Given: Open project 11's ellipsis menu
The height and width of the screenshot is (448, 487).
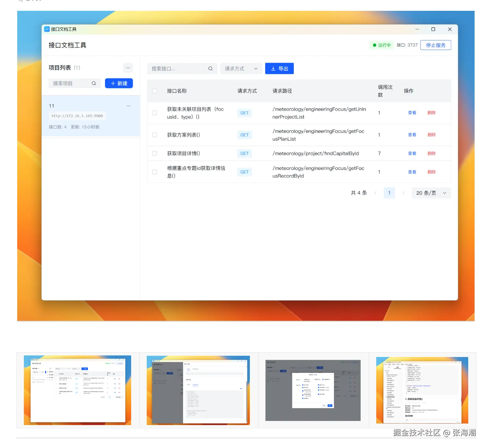Looking at the screenshot, I should 128,106.
